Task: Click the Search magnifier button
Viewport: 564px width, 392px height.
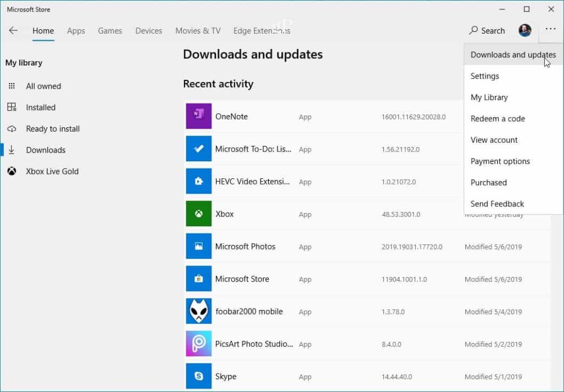Action: (487, 31)
